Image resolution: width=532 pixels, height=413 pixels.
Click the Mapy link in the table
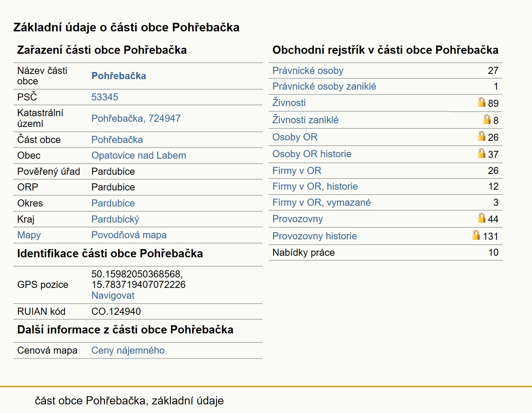pos(29,235)
